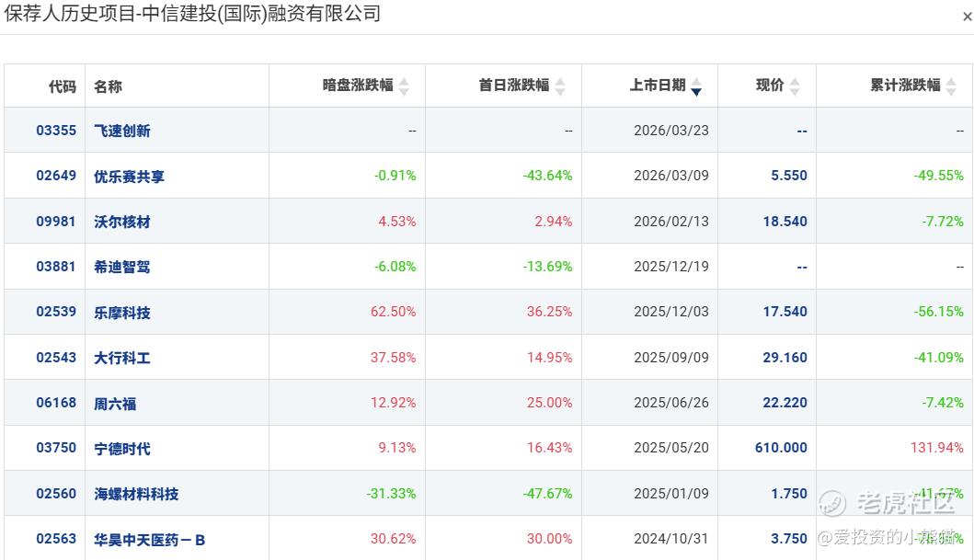Screen dimensions: 974x560
Task: Click first-day change 36.25%
Action: point(550,312)
